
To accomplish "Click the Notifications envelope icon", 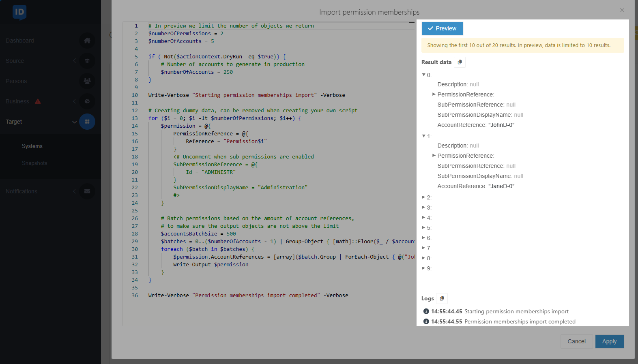I will (x=87, y=191).
